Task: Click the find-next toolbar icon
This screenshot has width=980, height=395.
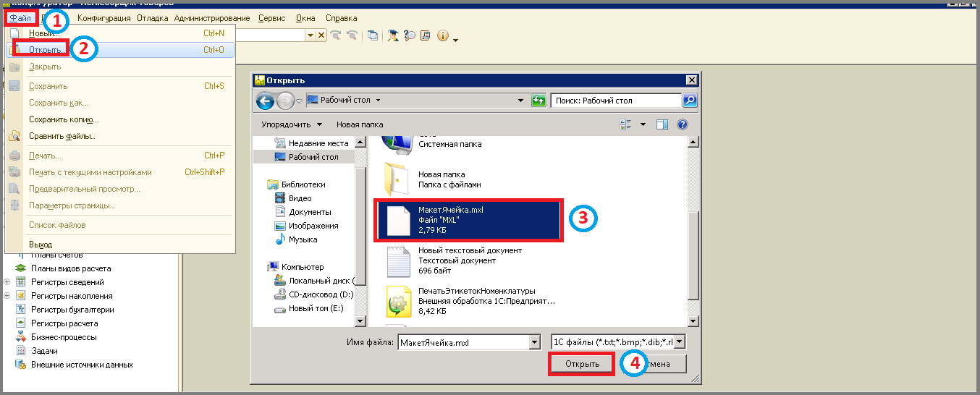Action: 335,35
